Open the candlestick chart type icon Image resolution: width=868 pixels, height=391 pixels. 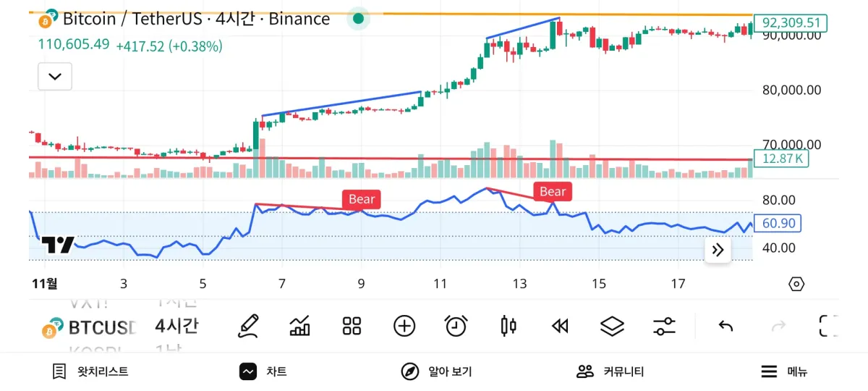[x=509, y=326]
